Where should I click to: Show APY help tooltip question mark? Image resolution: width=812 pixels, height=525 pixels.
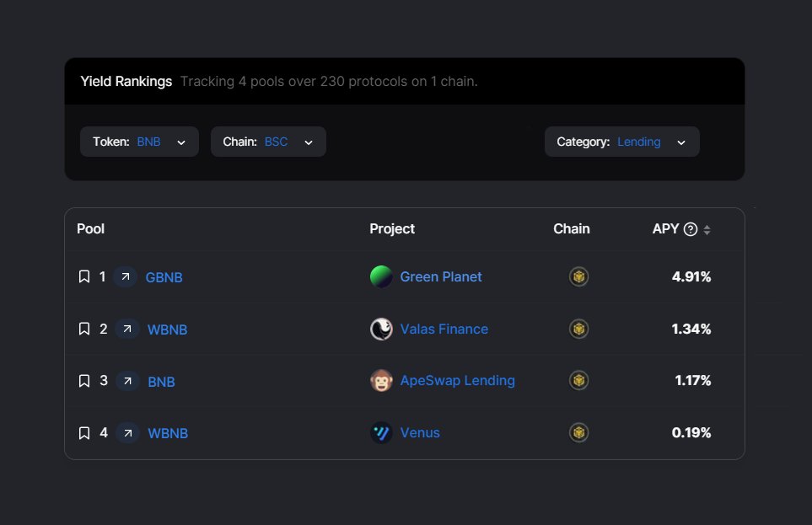pyautogui.click(x=691, y=229)
